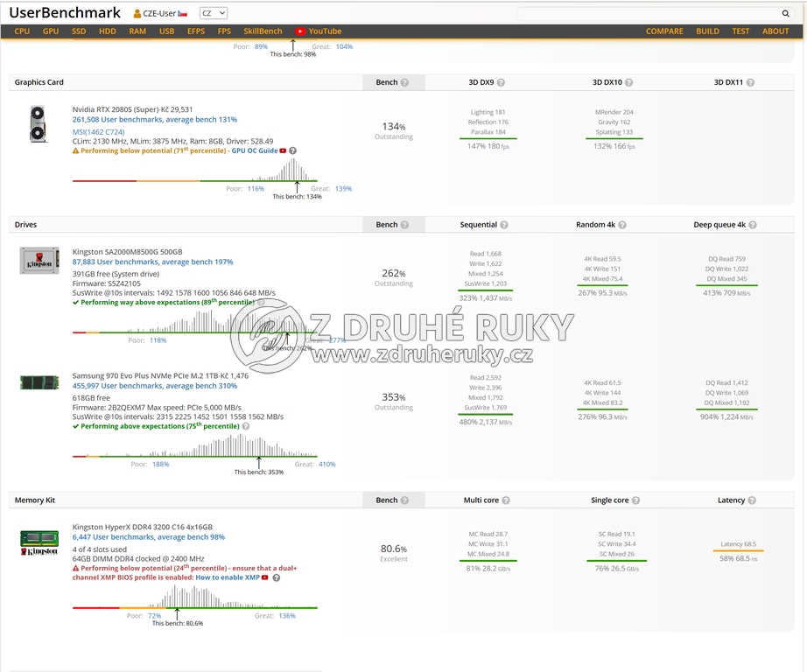This screenshot has width=807, height=672.
Task: Click the GPU Great 139% link
Action: click(x=343, y=189)
